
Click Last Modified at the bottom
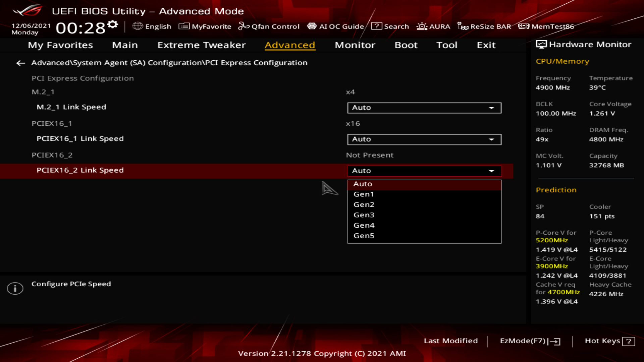[x=450, y=341]
